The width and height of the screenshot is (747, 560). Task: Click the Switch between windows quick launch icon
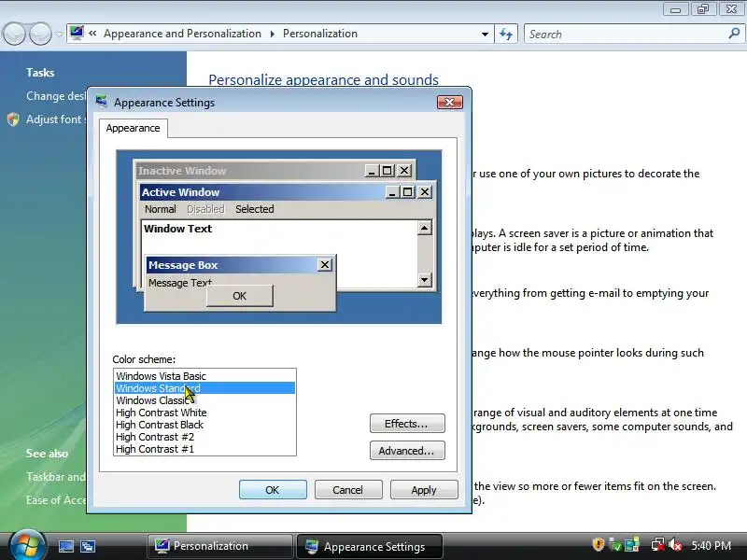coord(88,546)
